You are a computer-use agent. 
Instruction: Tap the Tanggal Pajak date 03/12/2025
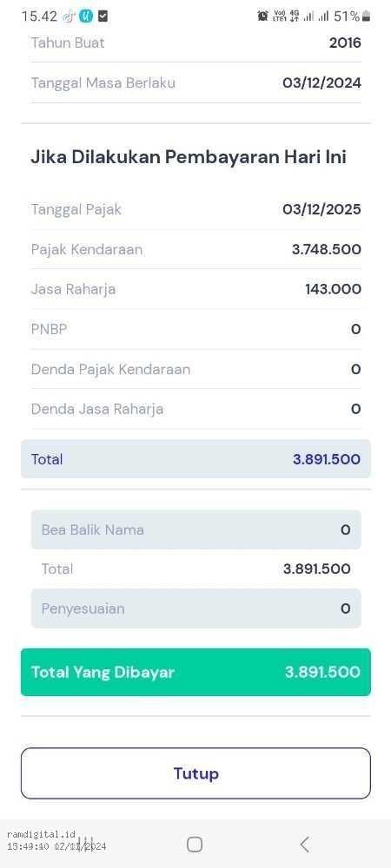321,209
